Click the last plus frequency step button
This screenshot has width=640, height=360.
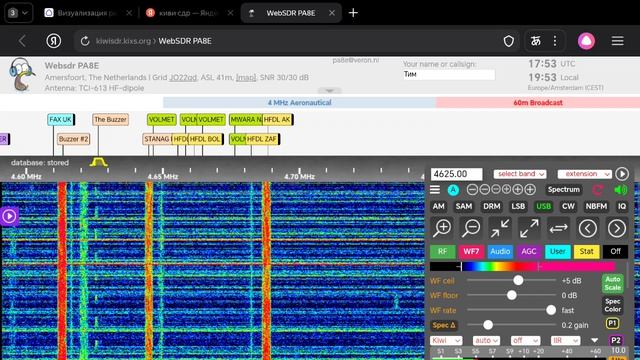click(x=530, y=189)
